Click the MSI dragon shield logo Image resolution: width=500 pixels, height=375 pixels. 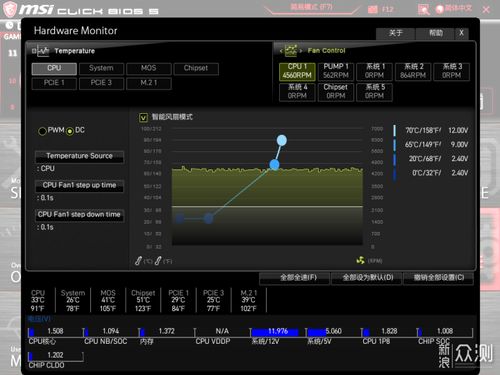pos(10,9)
